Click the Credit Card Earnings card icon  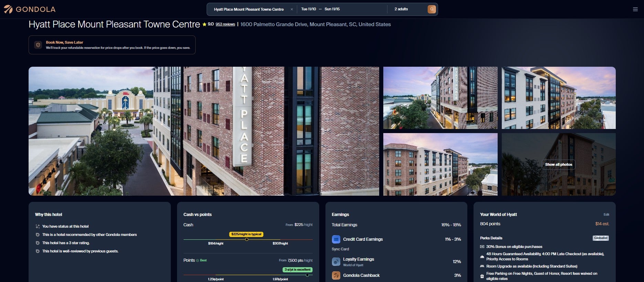(x=336, y=239)
